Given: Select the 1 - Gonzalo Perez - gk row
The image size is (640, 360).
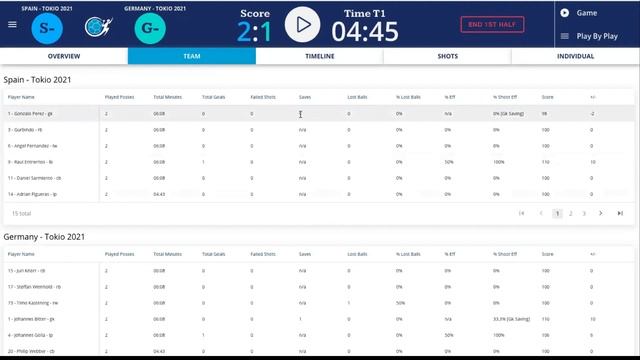Looking at the screenshot, I should point(319,113).
